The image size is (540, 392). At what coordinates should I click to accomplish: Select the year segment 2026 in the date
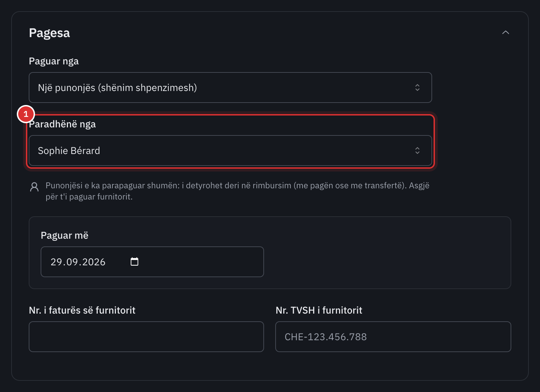click(x=94, y=262)
